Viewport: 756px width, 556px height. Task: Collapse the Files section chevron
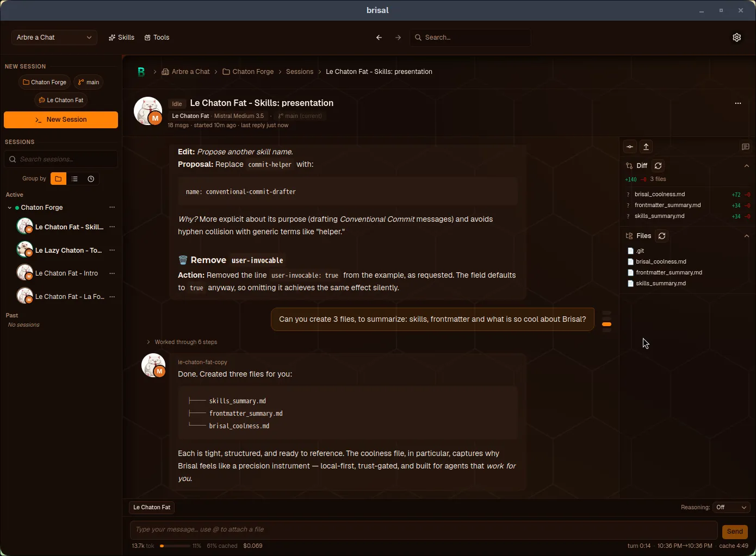pyautogui.click(x=746, y=236)
